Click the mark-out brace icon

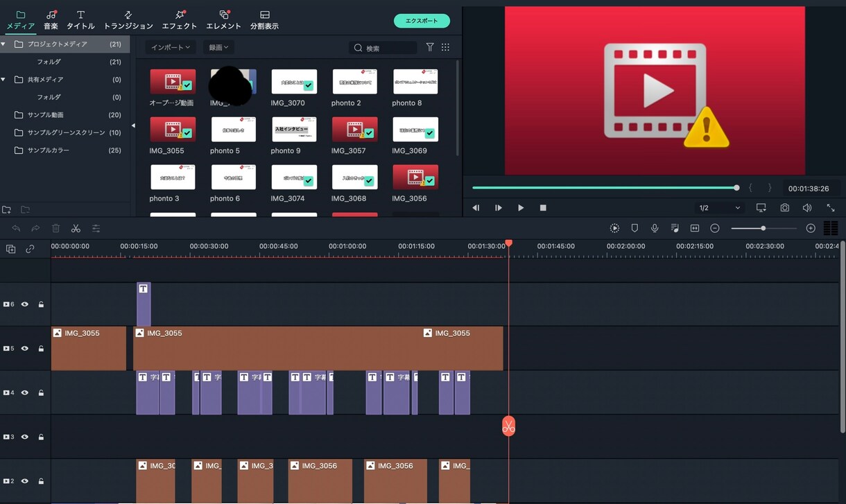point(769,188)
